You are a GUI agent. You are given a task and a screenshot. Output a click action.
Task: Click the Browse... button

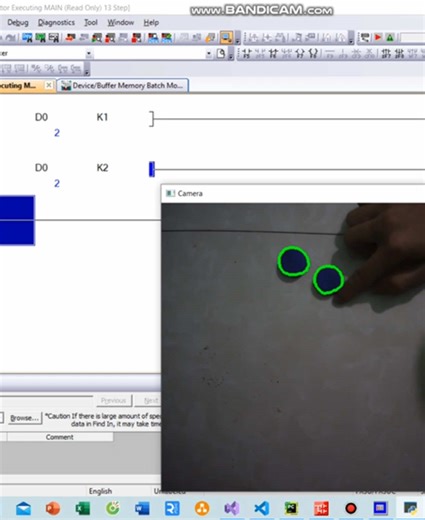[24, 418]
